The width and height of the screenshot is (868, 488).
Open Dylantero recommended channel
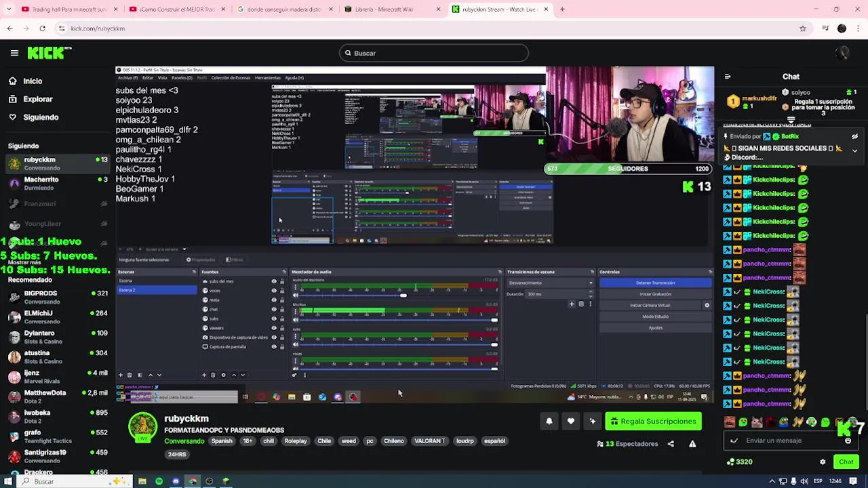point(57,337)
